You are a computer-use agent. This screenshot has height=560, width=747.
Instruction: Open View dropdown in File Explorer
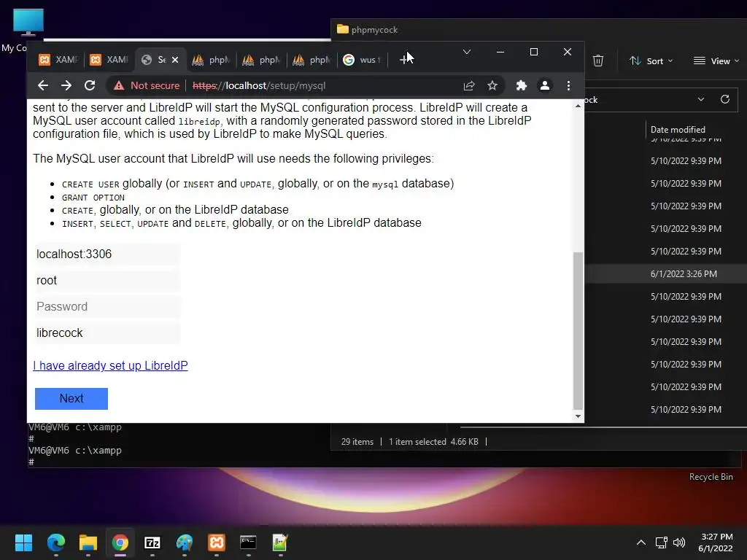tap(716, 61)
